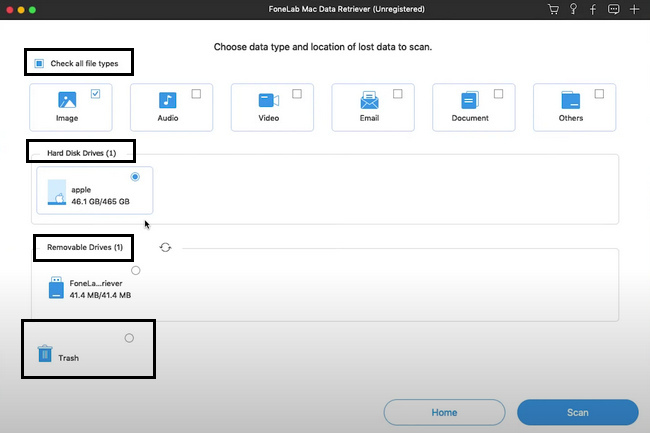Image resolution: width=650 pixels, height=433 pixels.
Task: Close the window with red button
Action: click(10, 10)
